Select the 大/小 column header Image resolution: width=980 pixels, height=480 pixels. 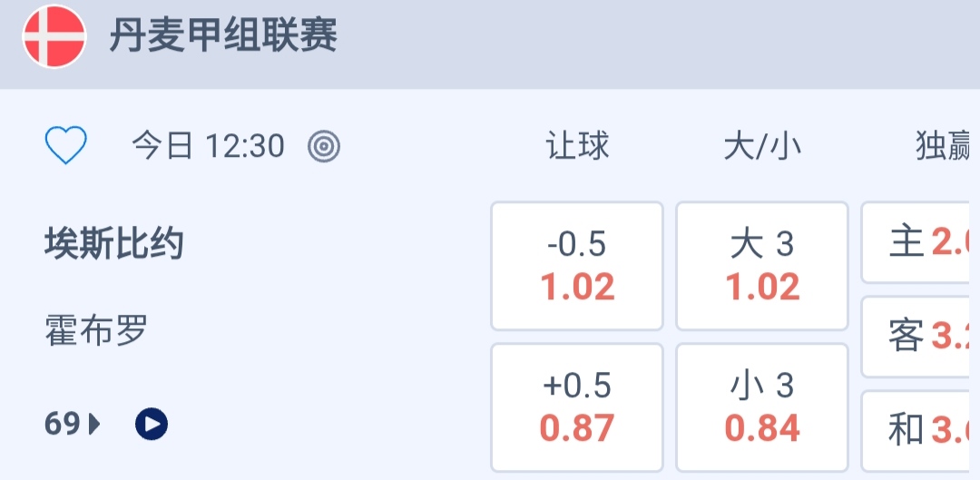coord(762,145)
